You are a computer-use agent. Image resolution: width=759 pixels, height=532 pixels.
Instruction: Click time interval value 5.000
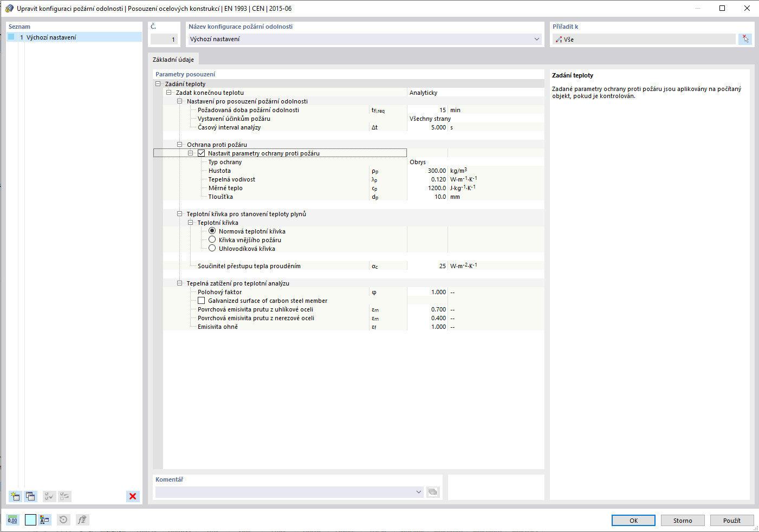(x=427, y=127)
